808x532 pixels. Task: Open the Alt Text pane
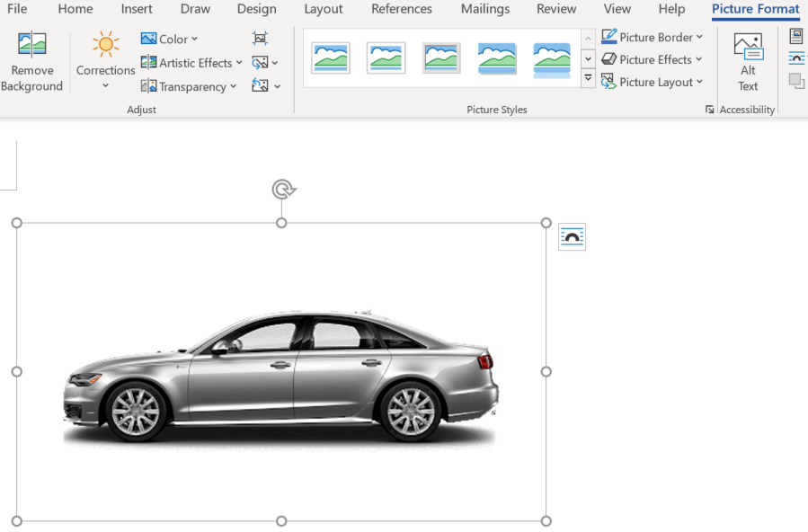pyautogui.click(x=748, y=61)
